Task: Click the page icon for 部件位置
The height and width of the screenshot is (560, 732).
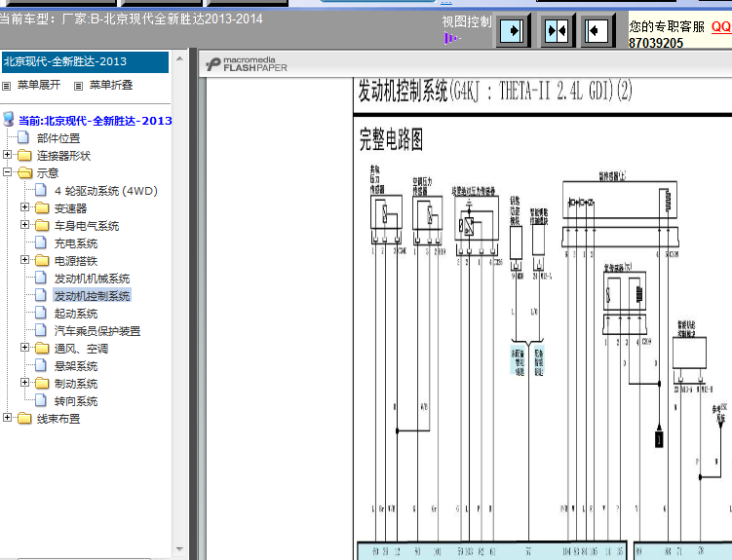Action: click(23, 137)
